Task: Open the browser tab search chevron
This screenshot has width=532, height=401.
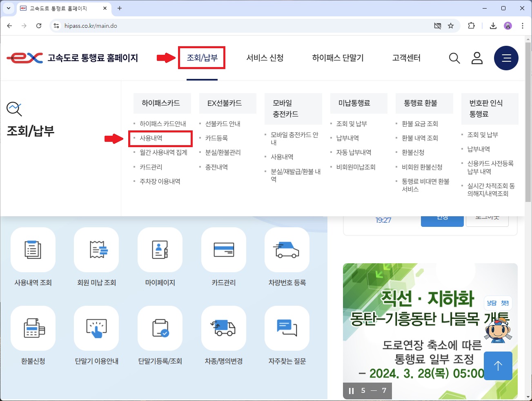Action: pyautogui.click(x=9, y=8)
